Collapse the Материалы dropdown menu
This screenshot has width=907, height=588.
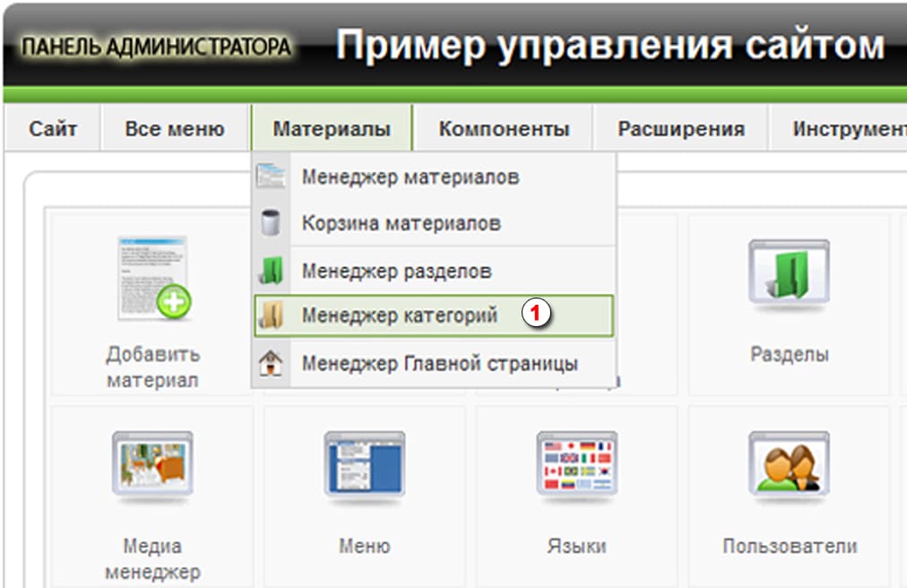tap(332, 129)
